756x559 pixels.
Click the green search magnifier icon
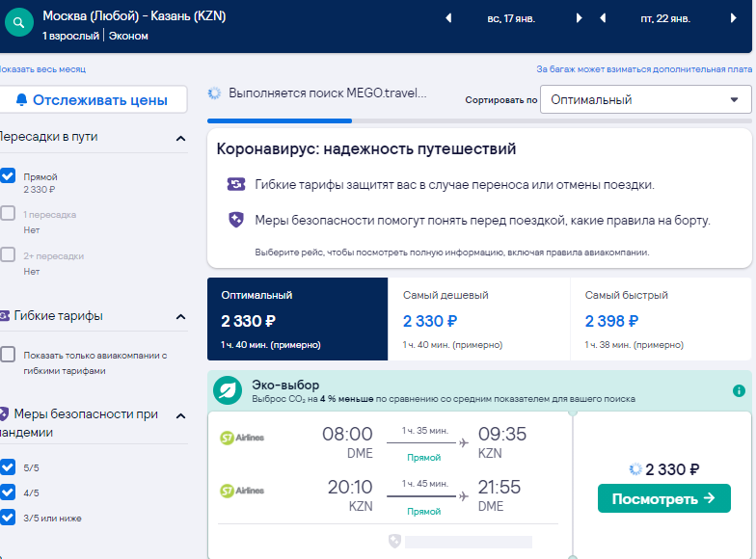coord(19,23)
